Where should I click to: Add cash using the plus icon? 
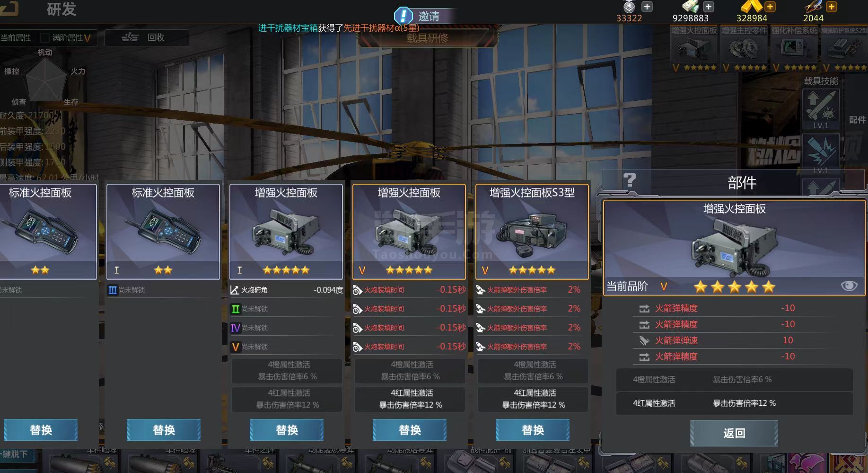pos(708,7)
